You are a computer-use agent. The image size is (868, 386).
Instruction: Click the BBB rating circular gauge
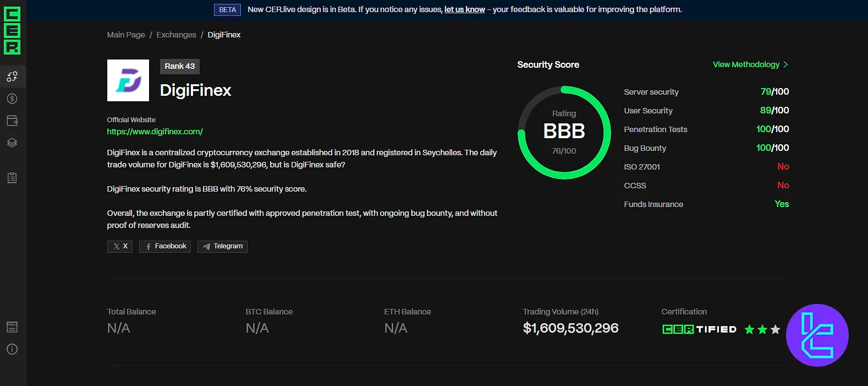[x=564, y=133]
